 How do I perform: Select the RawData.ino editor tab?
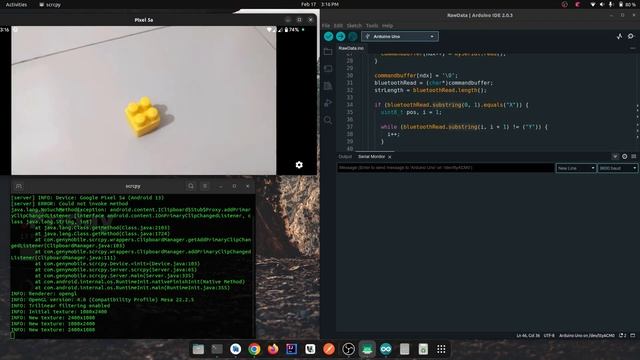351,48
